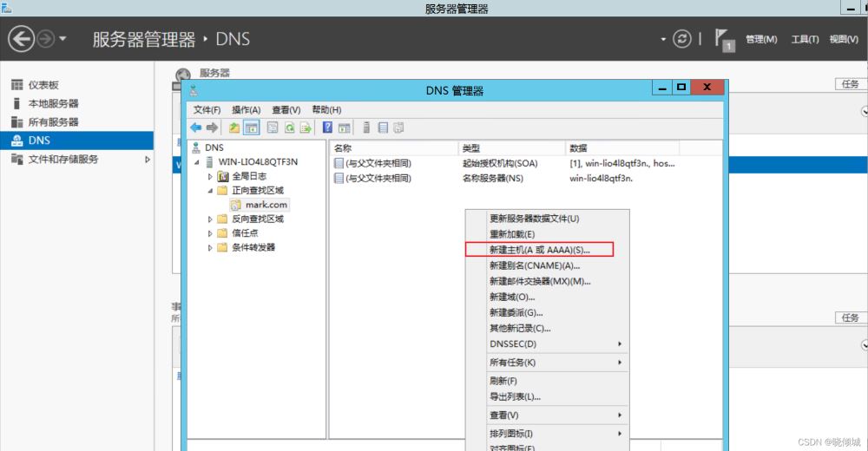
Task: Open the small dropdown arrow left of refresh
Action: pos(663,39)
